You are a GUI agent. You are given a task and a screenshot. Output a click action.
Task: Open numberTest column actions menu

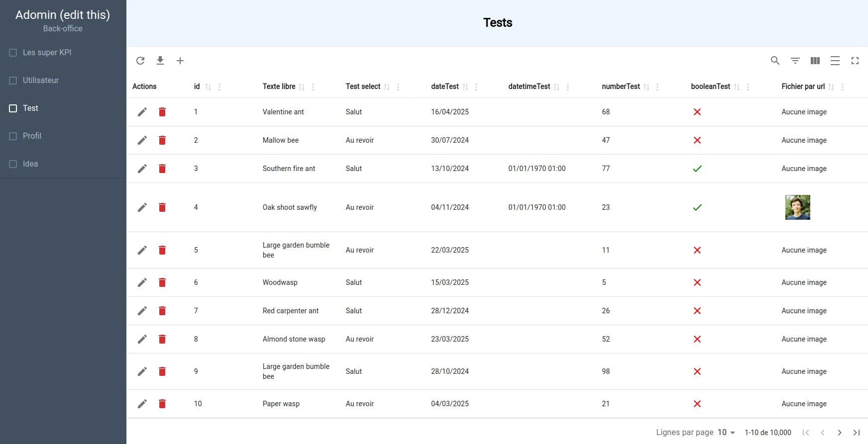tap(657, 87)
